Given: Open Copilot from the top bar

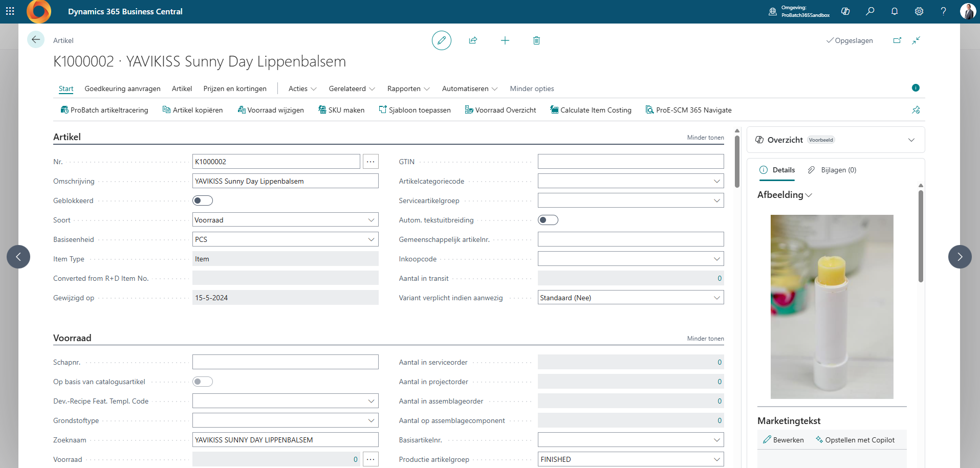Looking at the screenshot, I should click(845, 11).
